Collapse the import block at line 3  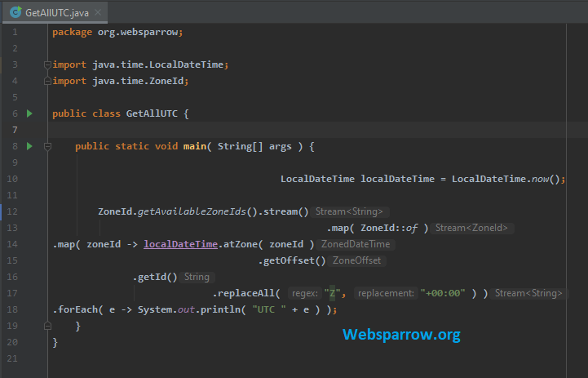pos(47,65)
